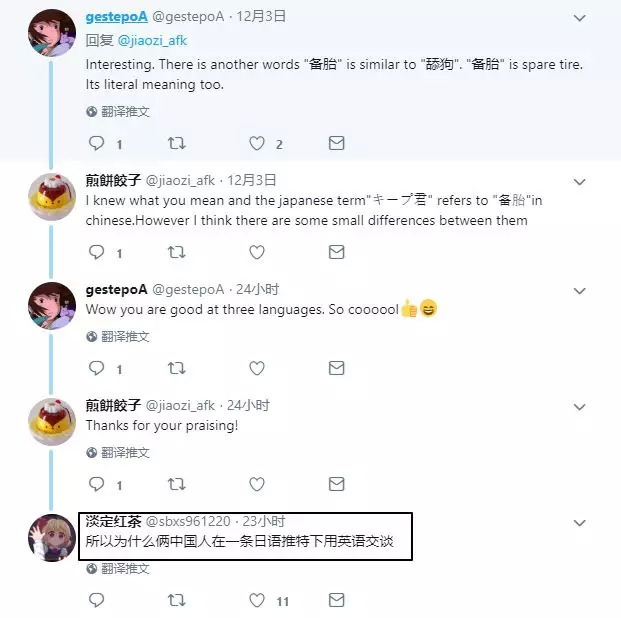Viewport: 621px width, 618px height.
Task: Open gestepoA profile name link at top
Action: (116, 17)
